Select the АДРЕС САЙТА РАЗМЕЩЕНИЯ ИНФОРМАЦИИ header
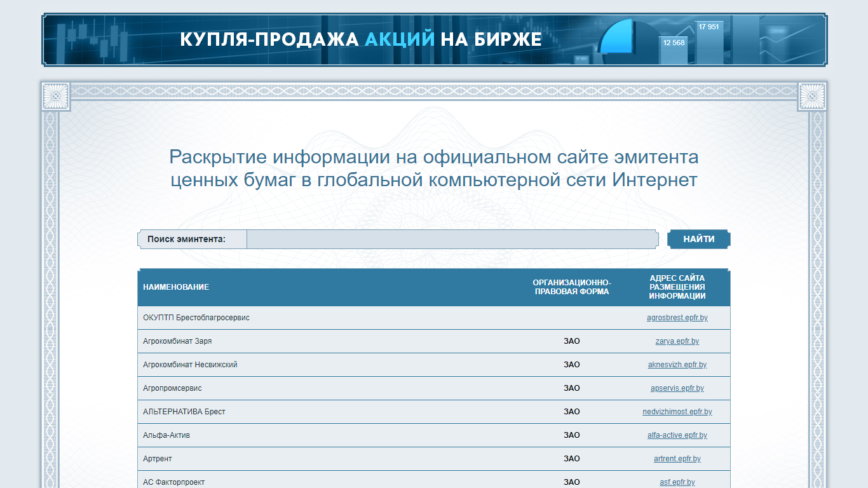Viewport: 868px width, 488px height. pos(677,287)
